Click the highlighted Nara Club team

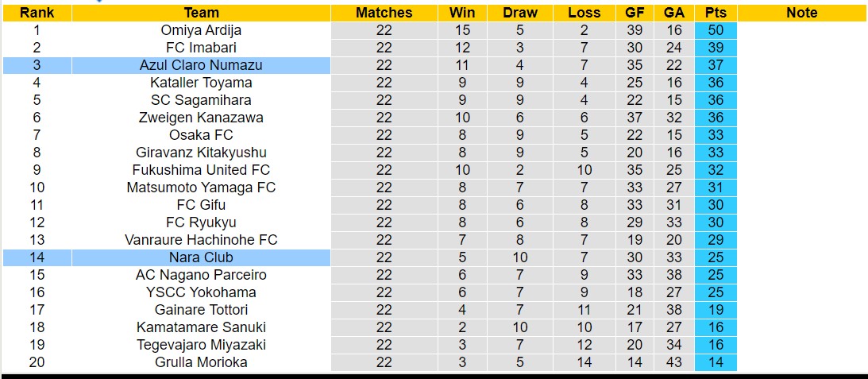tap(201, 257)
